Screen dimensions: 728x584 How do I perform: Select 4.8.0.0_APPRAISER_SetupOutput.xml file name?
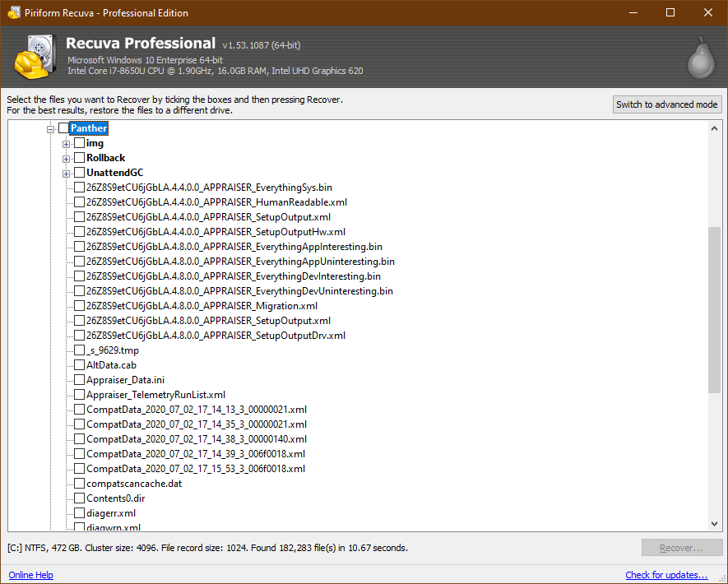[208, 321]
